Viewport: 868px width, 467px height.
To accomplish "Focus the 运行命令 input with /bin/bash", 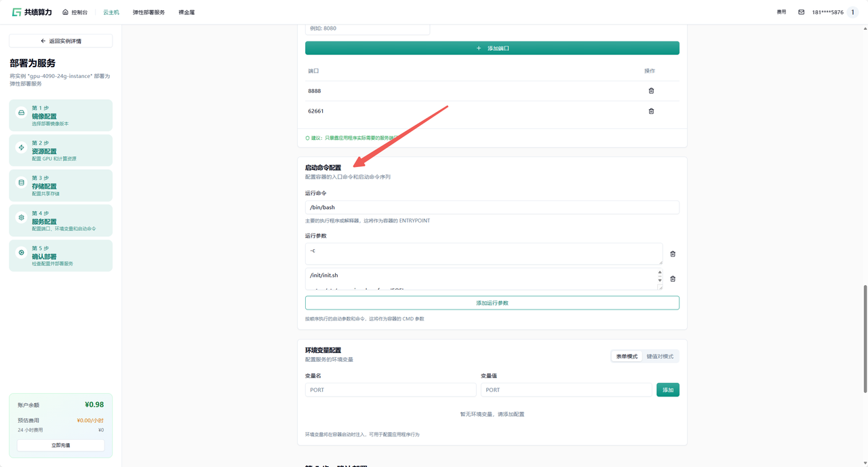I will (x=492, y=208).
